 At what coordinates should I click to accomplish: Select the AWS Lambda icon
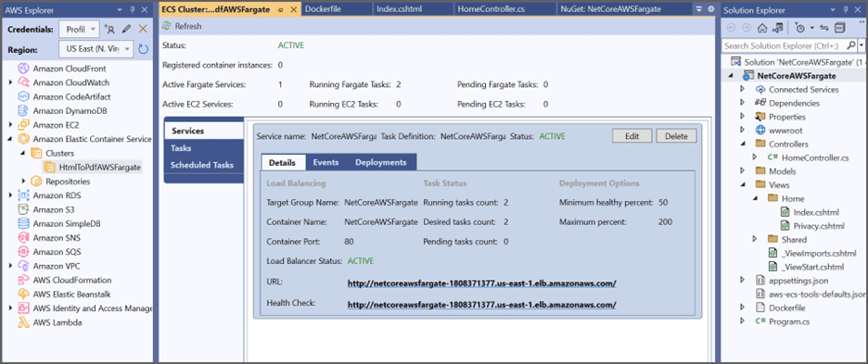[23, 322]
